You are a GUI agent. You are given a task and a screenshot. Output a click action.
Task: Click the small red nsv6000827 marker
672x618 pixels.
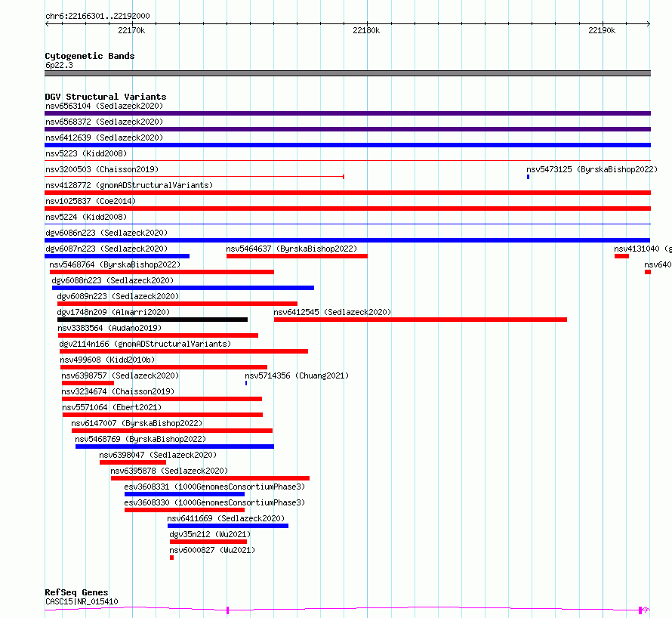tap(172, 558)
